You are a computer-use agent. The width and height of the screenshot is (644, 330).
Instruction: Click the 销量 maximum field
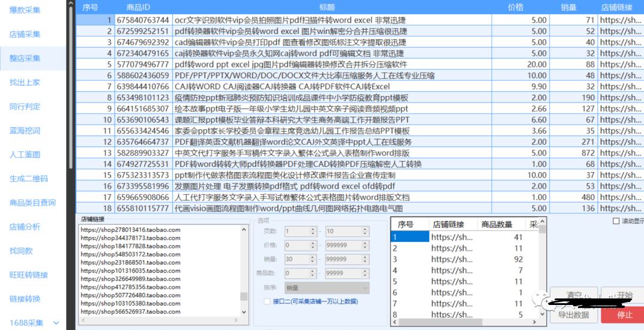point(344,259)
